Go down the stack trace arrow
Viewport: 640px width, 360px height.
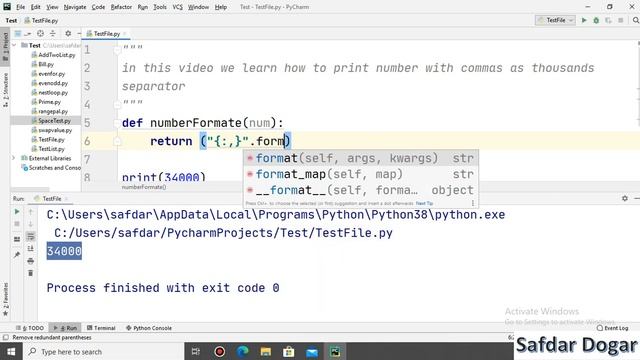click(31, 224)
